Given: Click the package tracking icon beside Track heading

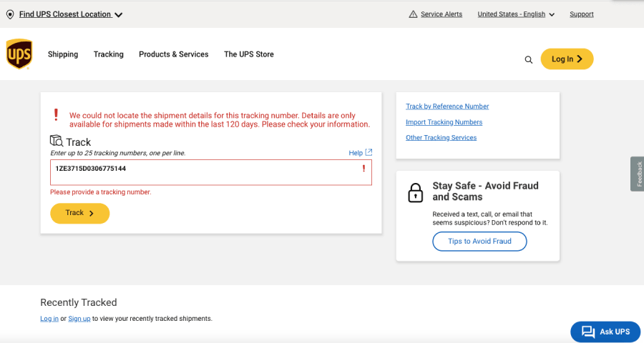Looking at the screenshot, I should coord(57,141).
